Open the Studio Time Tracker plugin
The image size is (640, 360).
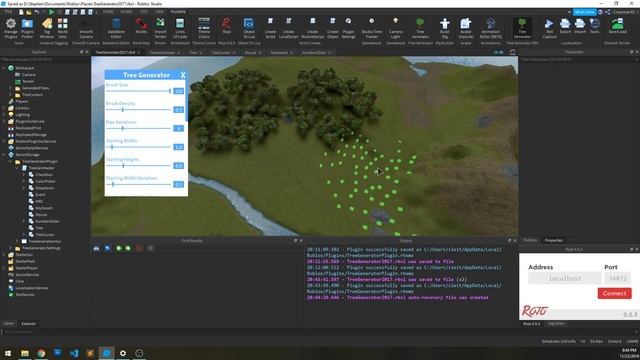371,28
